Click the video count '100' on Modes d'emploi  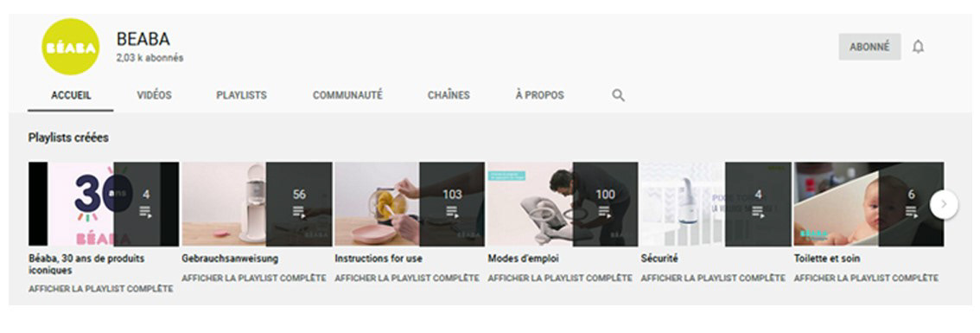[x=605, y=195]
